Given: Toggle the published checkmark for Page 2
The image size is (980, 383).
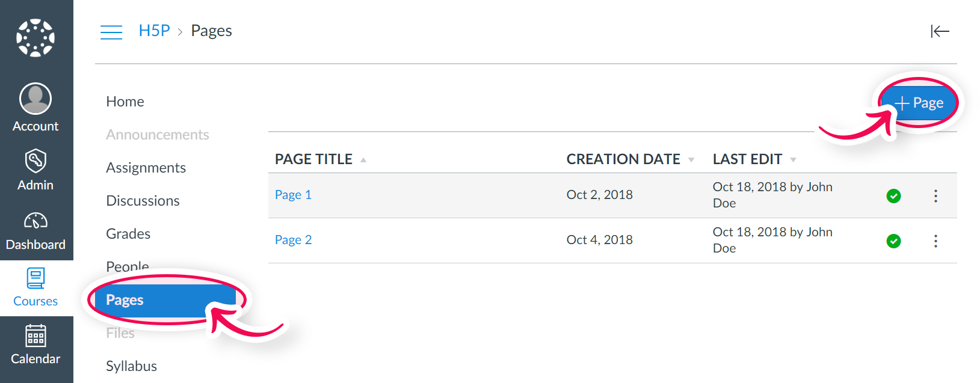Looking at the screenshot, I should (x=894, y=241).
